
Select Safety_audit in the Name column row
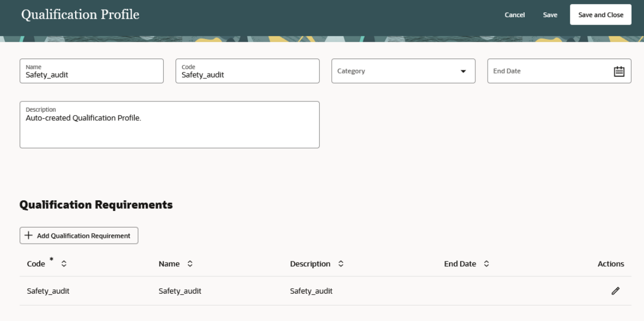click(180, 291)
